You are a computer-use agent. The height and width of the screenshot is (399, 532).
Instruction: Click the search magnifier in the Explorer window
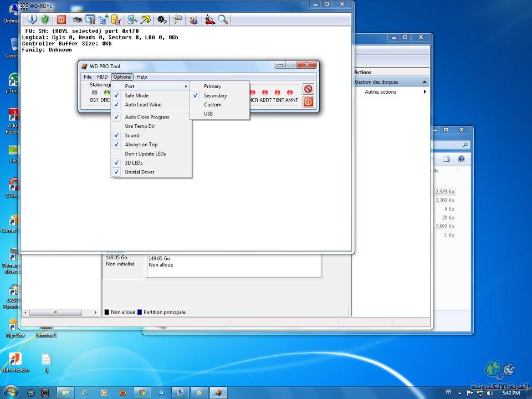[x=465, y=145]
